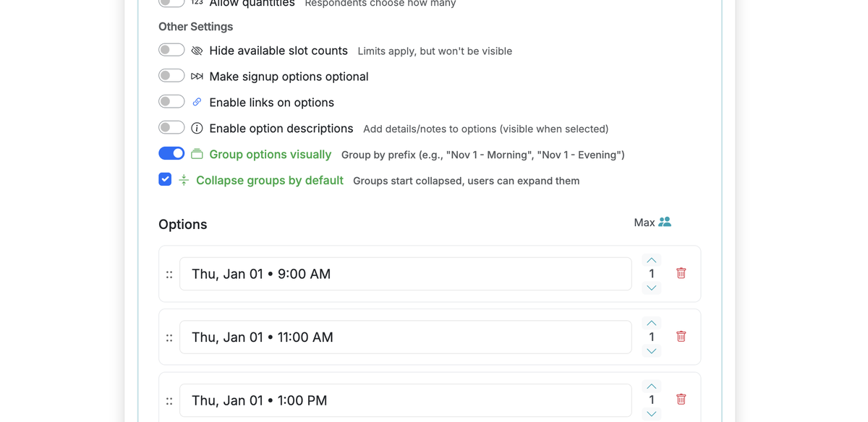Delete the Thu, Jan 01 9:00 AM option
This screenshot has height=422, width=868.
click(681, 273)
